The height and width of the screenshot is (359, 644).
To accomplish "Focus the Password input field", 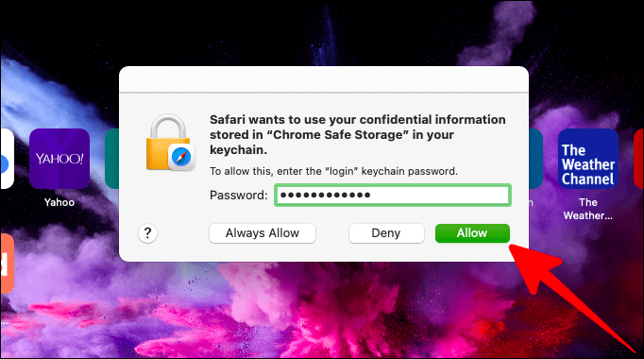I will pyautogui.click(x=393, y=196).
